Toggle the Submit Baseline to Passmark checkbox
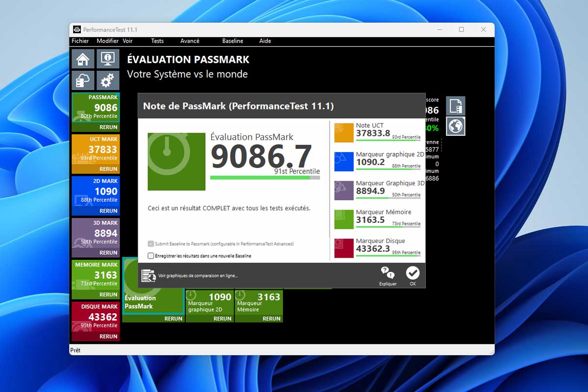Screen dimensions: 588x392 click(x=151, y=244)
